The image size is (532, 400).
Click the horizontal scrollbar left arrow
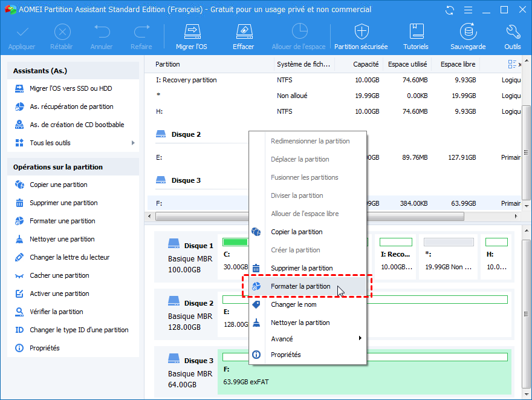(x=150, y=216)
